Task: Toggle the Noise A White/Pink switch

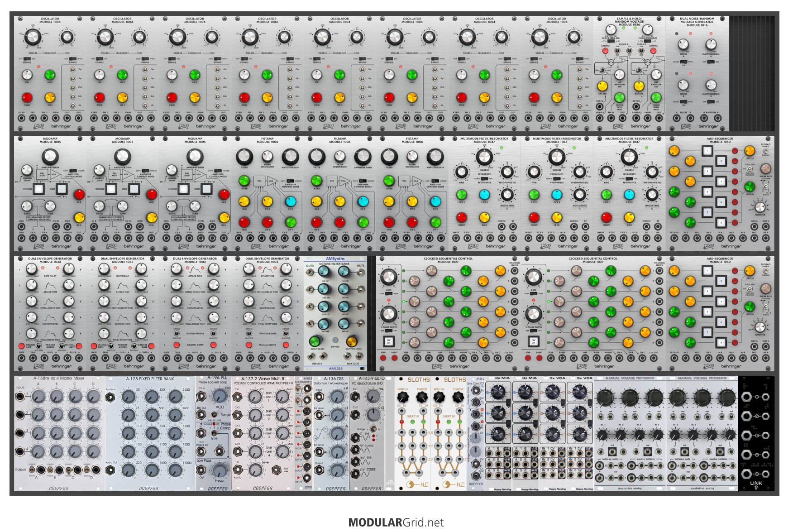Action: pyautogui.click(x=684, y=62)
